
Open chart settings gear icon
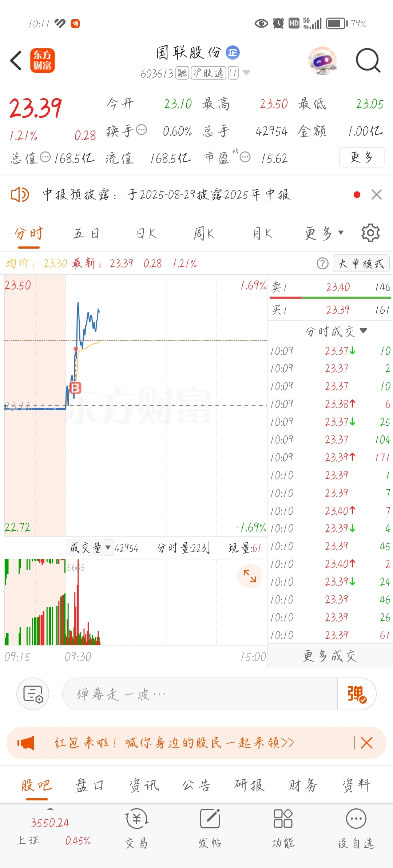coord(370,233)
